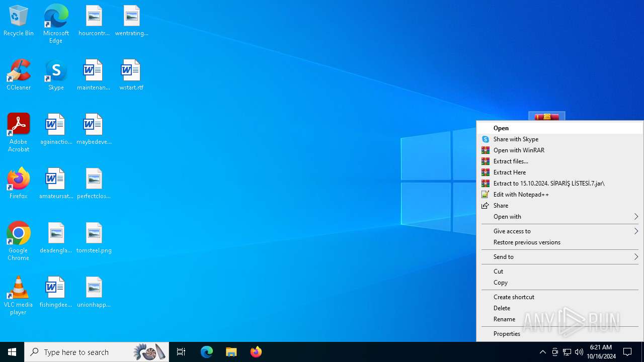The height and width of the screenshot is (362, 644).
Task: Select the Firefox desktop shortcut
Action: [x=19, y=184]
